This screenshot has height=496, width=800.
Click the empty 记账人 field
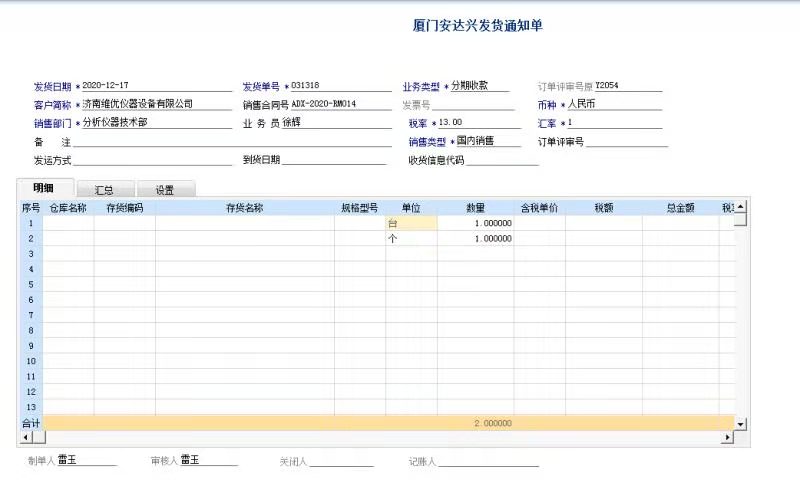tap(488, 461)
